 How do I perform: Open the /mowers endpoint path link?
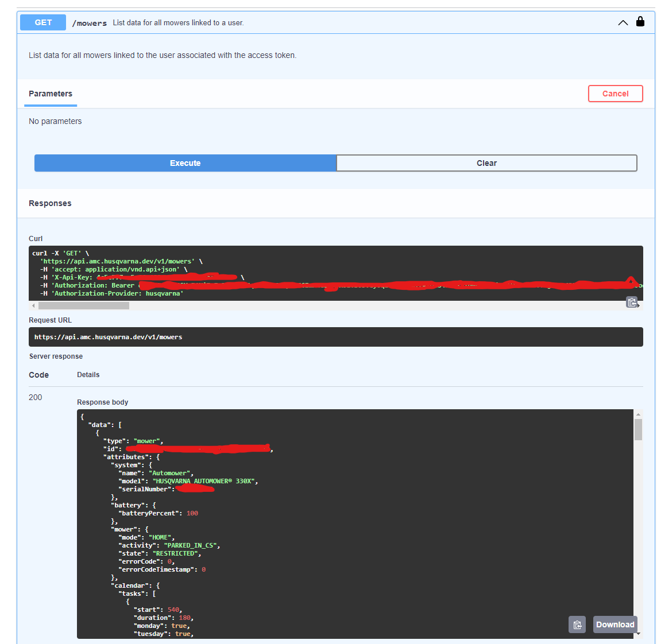[90, 23]
